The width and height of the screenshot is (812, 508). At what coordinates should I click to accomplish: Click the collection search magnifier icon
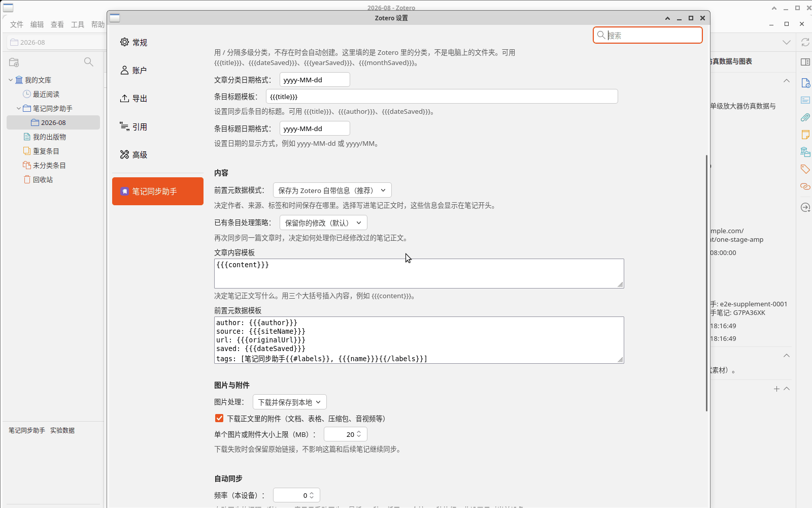(89, 62)
